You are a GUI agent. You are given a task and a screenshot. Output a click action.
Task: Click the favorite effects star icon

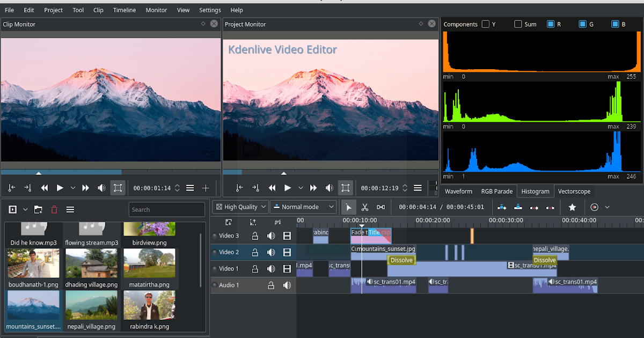coord(572,207)
